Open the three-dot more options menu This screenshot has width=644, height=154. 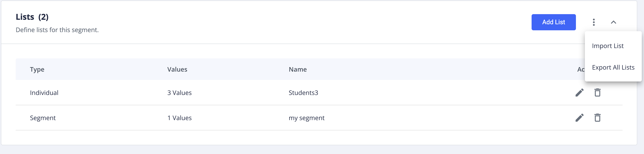(x=593, y=22)
